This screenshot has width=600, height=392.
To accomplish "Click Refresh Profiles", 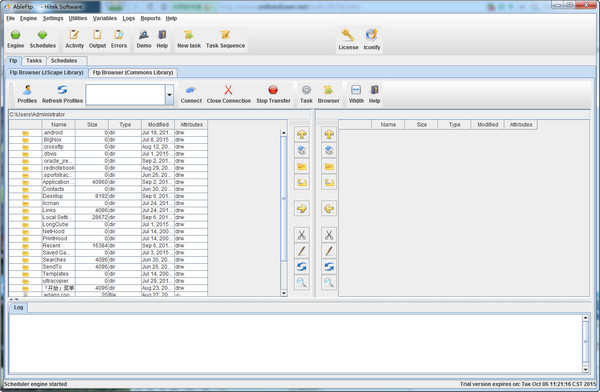I will [62, 94].
